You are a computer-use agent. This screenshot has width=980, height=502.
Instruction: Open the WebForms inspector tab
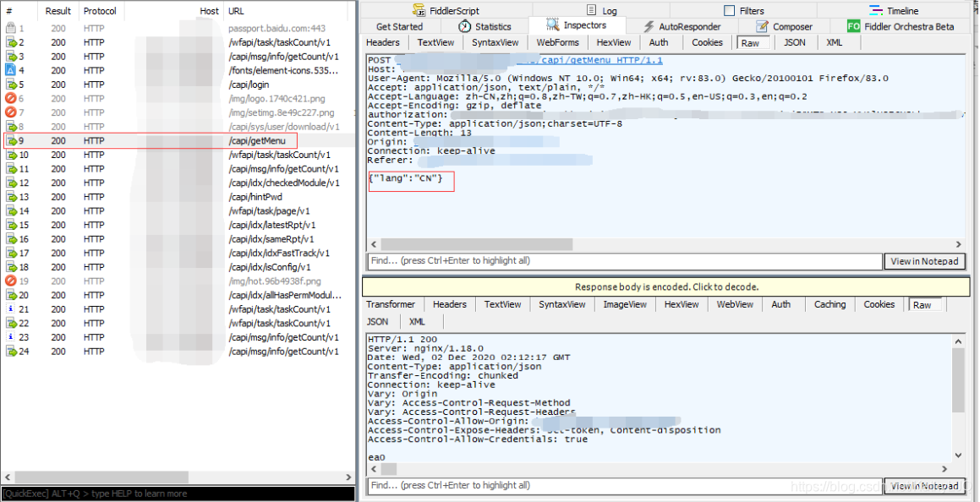click(x=557, y=42)
